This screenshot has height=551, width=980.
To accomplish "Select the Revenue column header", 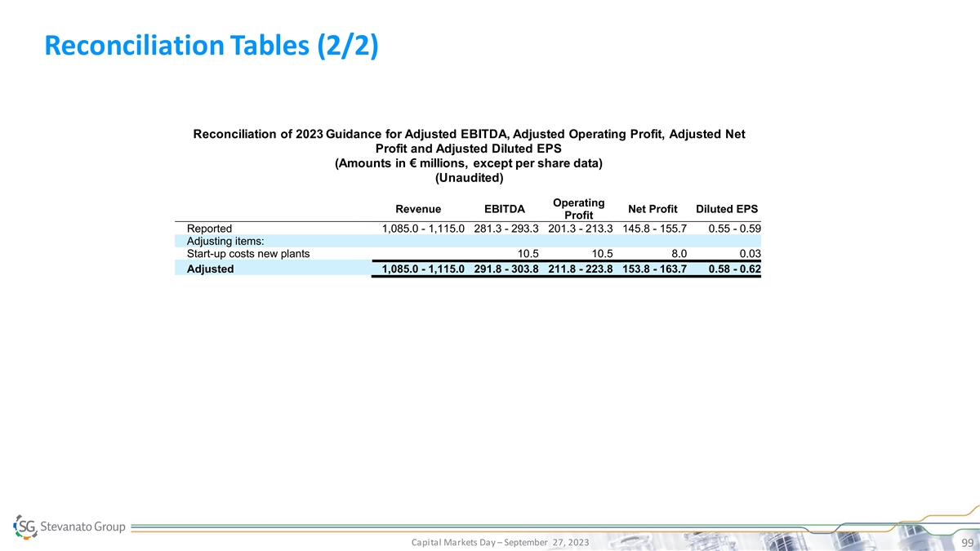I will [x=418, y=209].
